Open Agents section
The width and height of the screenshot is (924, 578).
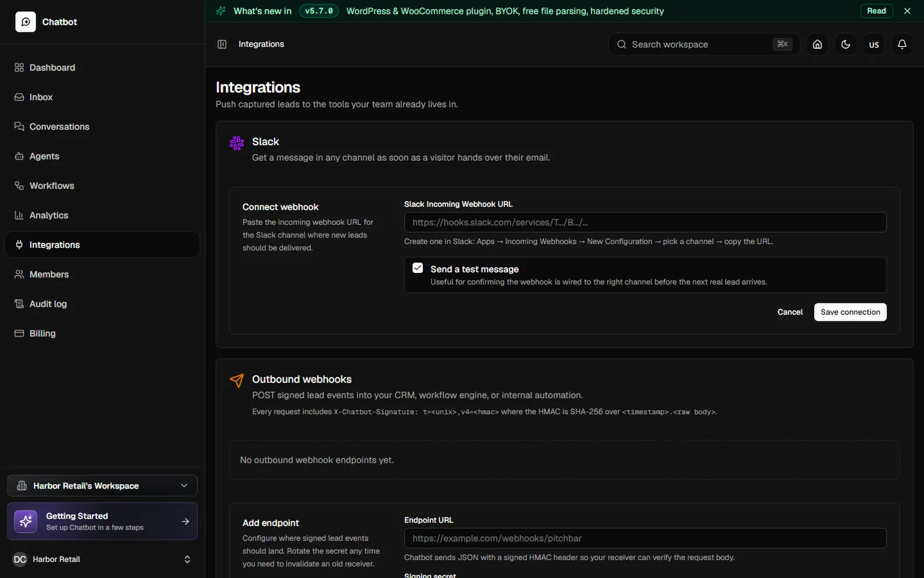[x=102, y=156]
